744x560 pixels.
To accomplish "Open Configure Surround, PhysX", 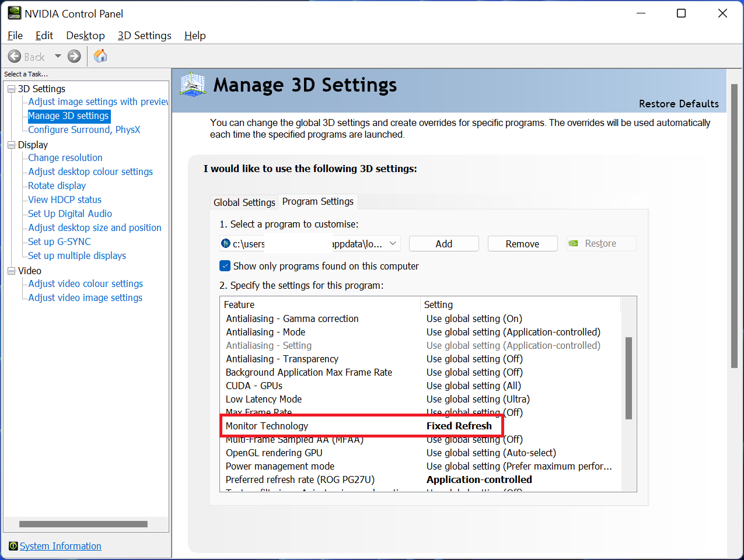I will click(84, 129).
